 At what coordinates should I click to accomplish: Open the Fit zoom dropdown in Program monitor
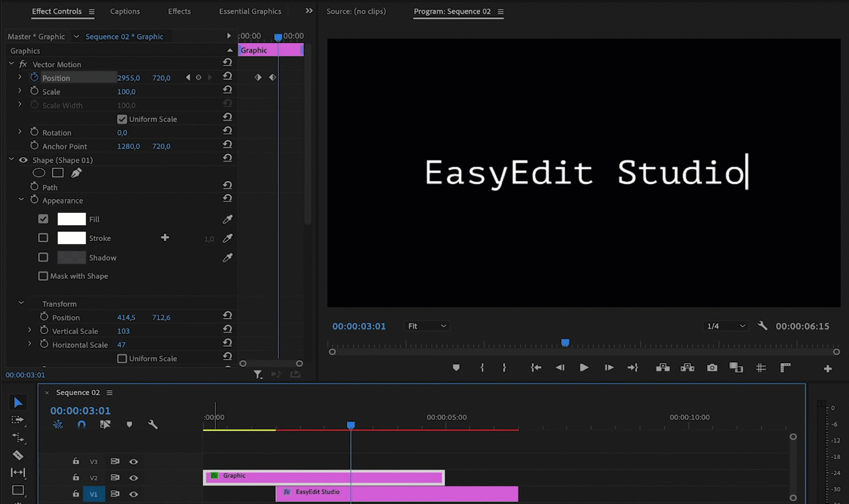coord(426,325)
